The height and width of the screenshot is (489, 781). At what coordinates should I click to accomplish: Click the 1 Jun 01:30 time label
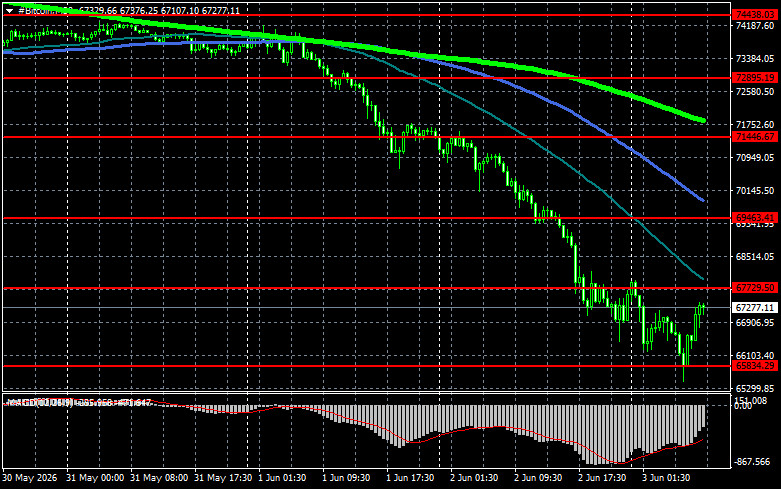pos(282,478)
